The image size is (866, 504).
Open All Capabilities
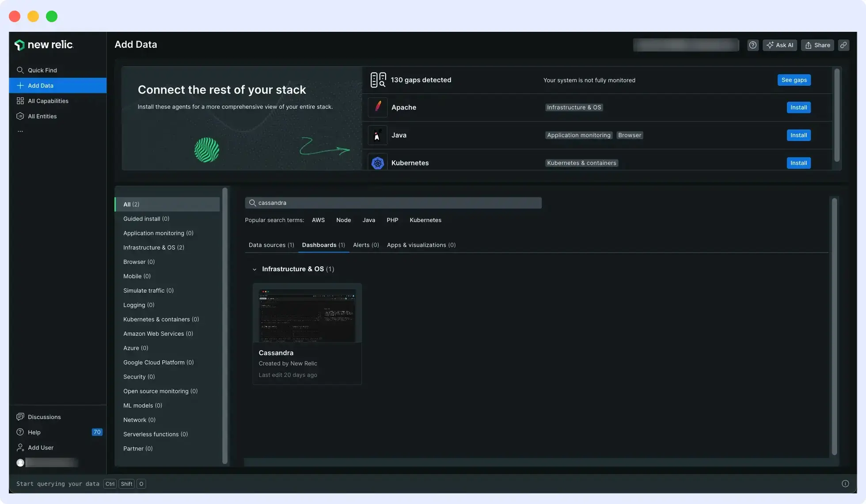click(x=48, y=101)
